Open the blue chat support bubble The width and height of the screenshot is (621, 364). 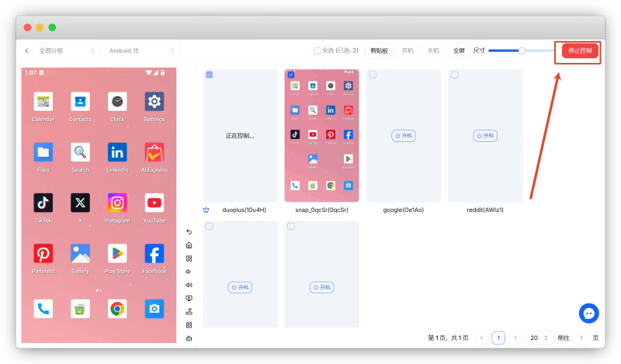[588, 314]
